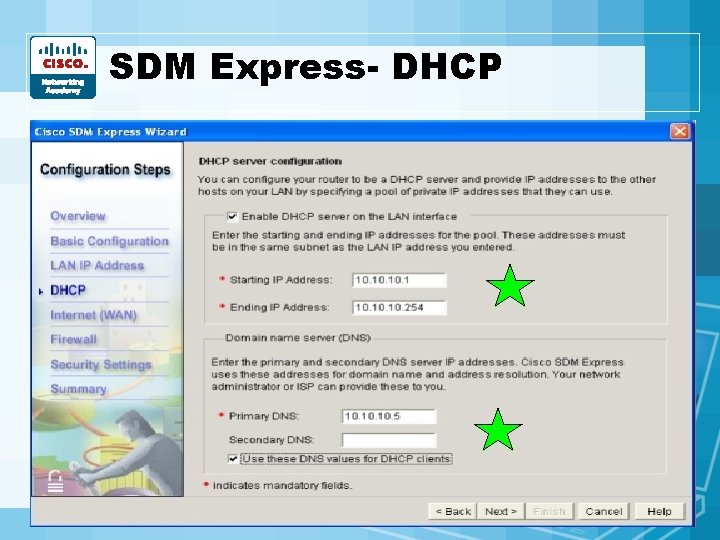The image size is (720, 540).
Task: Click the Next > button
Action: point(501,511)
